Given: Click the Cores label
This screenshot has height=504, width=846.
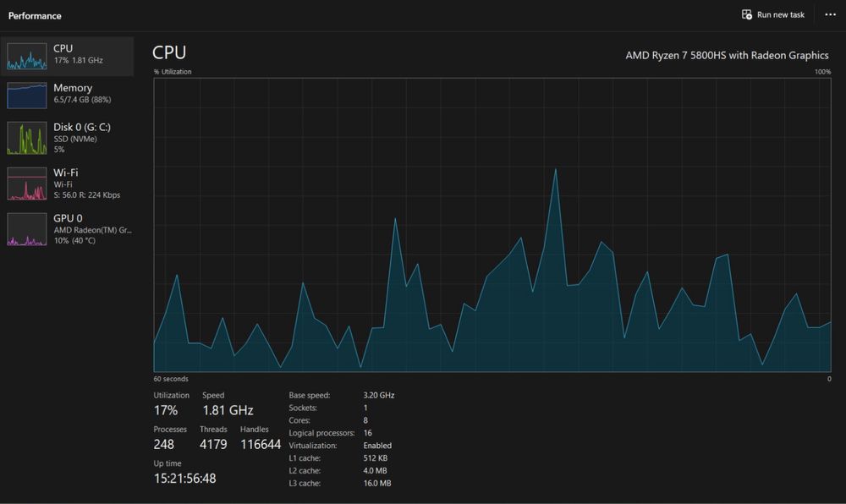Looking at the screenshot, I should point(299,420).
